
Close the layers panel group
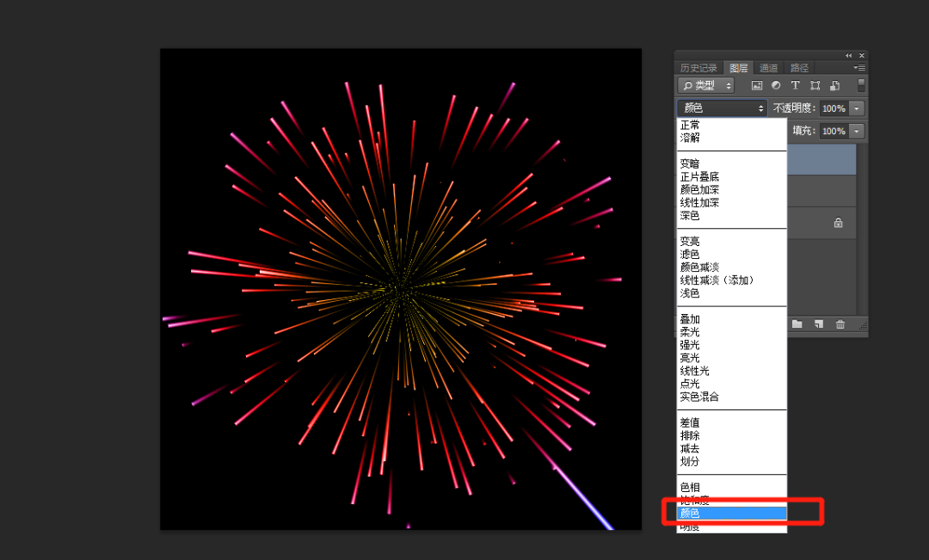pyautogui.click(x=861, y=55)
